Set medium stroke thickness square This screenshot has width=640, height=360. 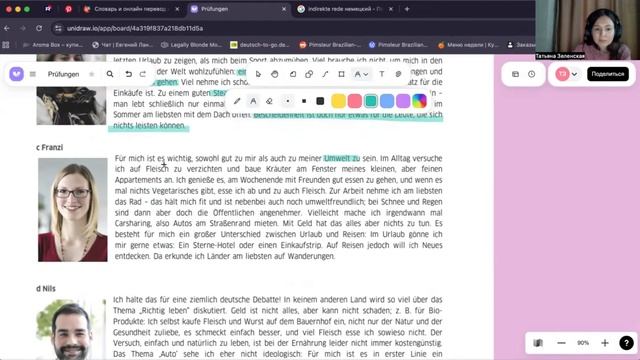click(x=304, y=101)
